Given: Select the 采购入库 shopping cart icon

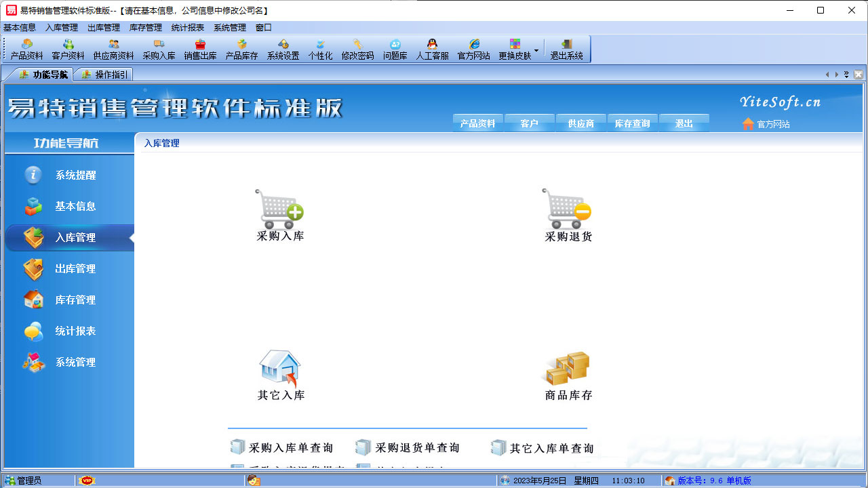Looking at the screenshot, I should pos(280,207).
